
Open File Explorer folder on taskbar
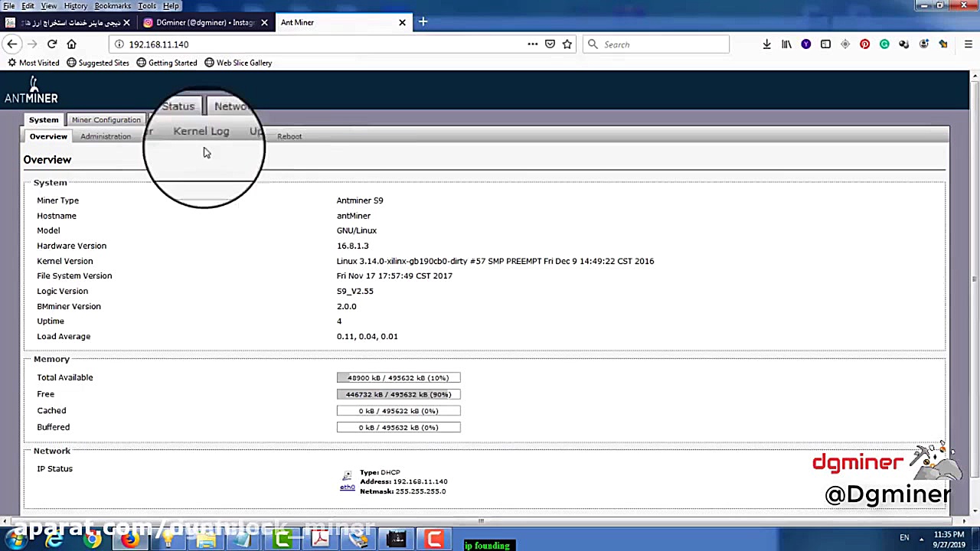tap(205, 540)
